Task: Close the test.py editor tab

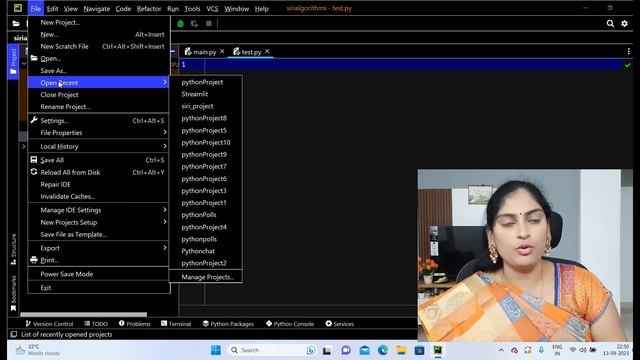Action: pos(267,51)
